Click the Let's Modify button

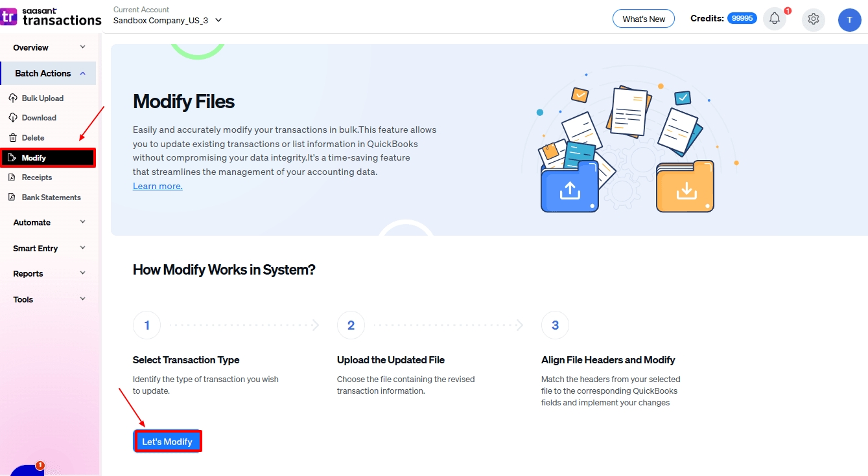pyautogui.click(x=167, y=441)
